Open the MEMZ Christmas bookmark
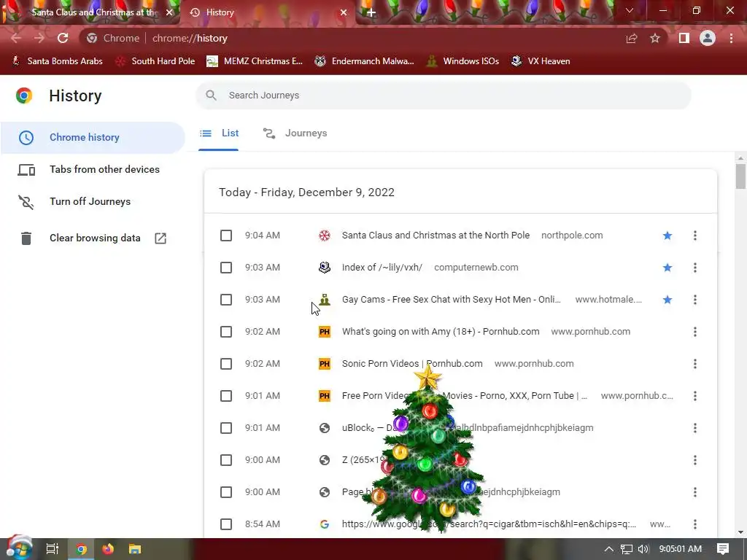 (x=255, y=61)
